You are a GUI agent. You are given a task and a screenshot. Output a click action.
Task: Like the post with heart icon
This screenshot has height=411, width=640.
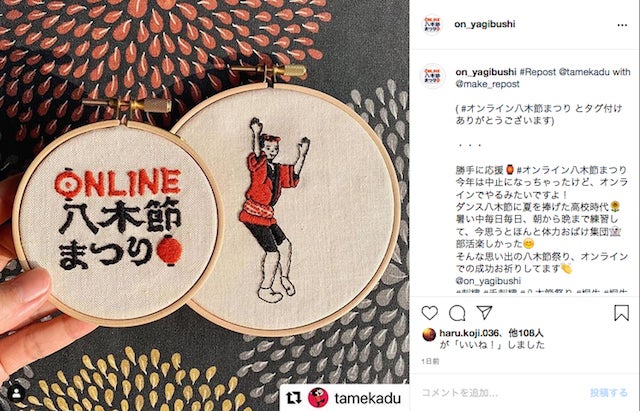(x=429, y=313)
